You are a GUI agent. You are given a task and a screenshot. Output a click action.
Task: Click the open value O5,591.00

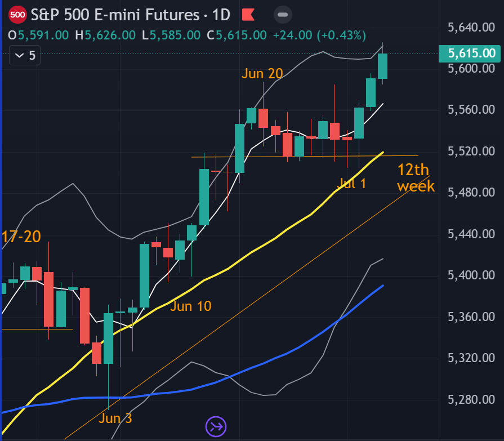pos(38,35)
